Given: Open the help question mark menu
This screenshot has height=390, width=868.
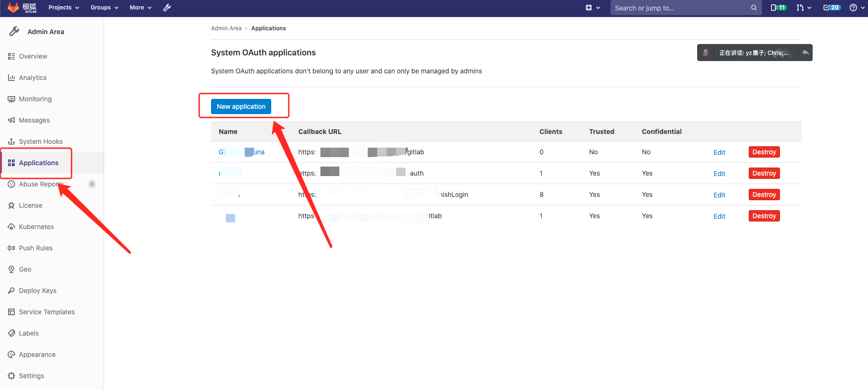Looking at the screenshot, I should [x=857, y=8].
